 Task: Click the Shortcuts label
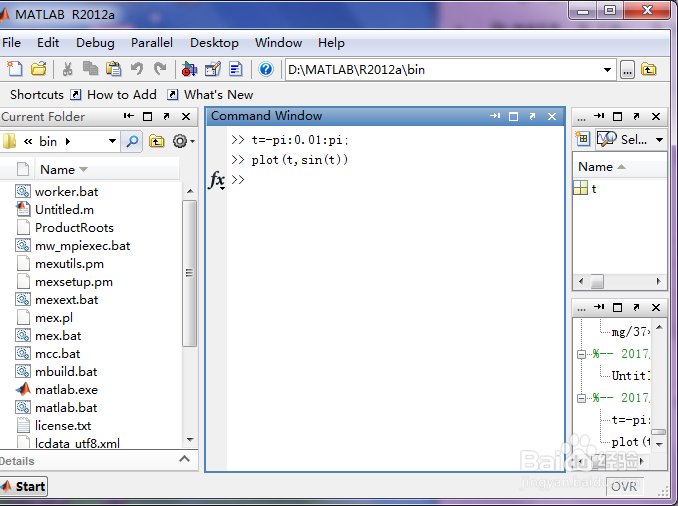click(x=37, y=95)
